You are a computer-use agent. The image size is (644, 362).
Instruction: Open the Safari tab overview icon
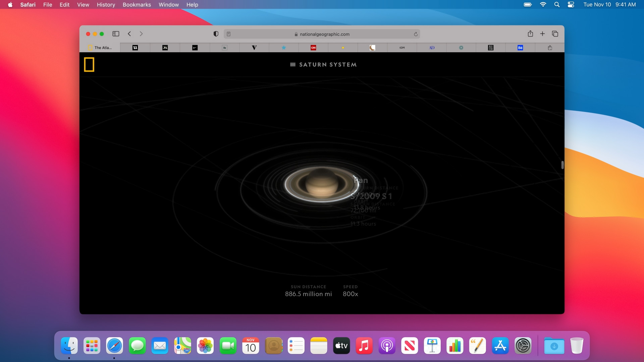point(555,34)
